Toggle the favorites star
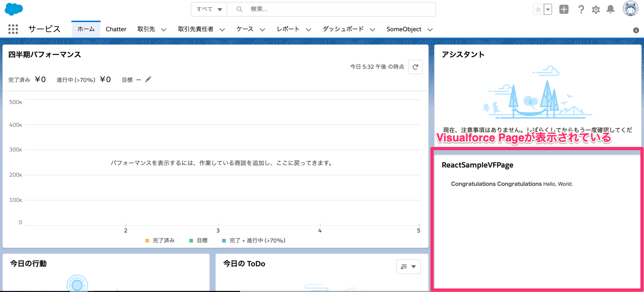The height and width of the screenshot is (292, 644). (538, 8)
